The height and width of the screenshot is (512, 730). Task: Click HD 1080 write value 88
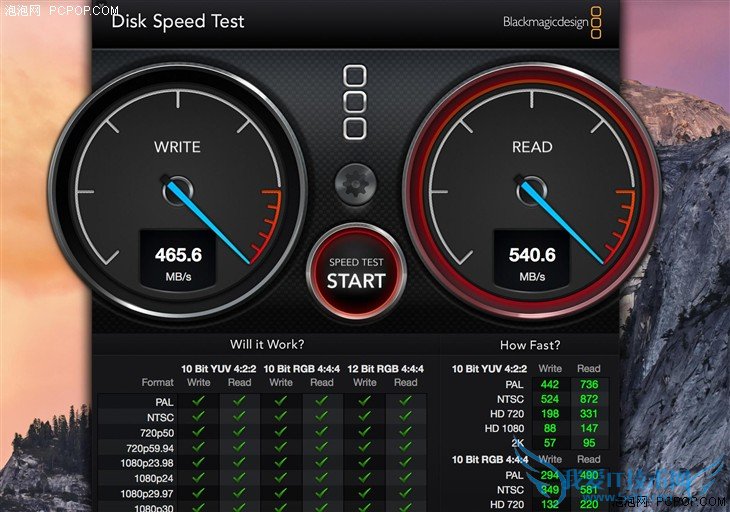point(550,428)
